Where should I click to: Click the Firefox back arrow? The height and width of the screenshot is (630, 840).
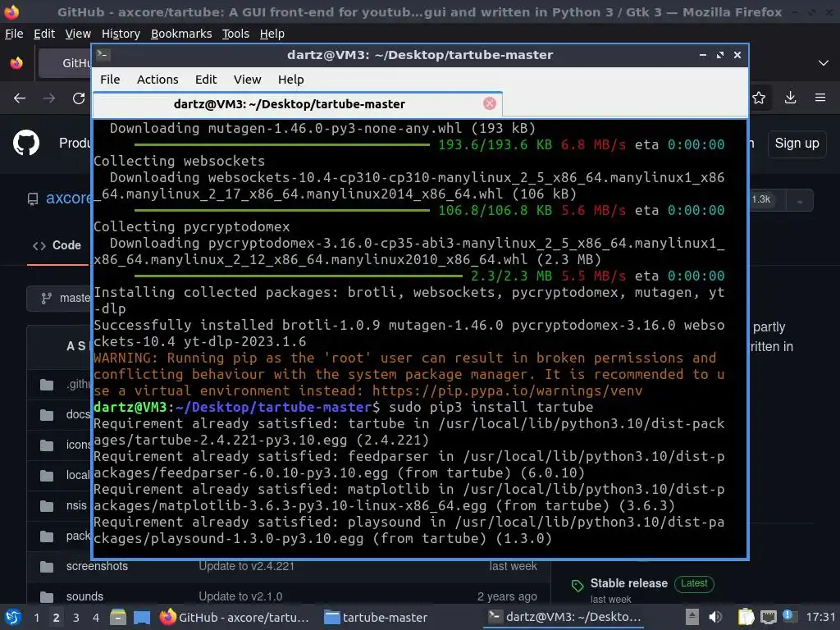(20, 98)
